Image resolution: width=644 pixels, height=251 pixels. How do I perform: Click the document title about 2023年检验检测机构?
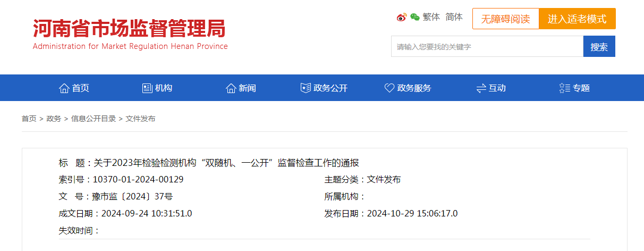(x=226, y=163)
